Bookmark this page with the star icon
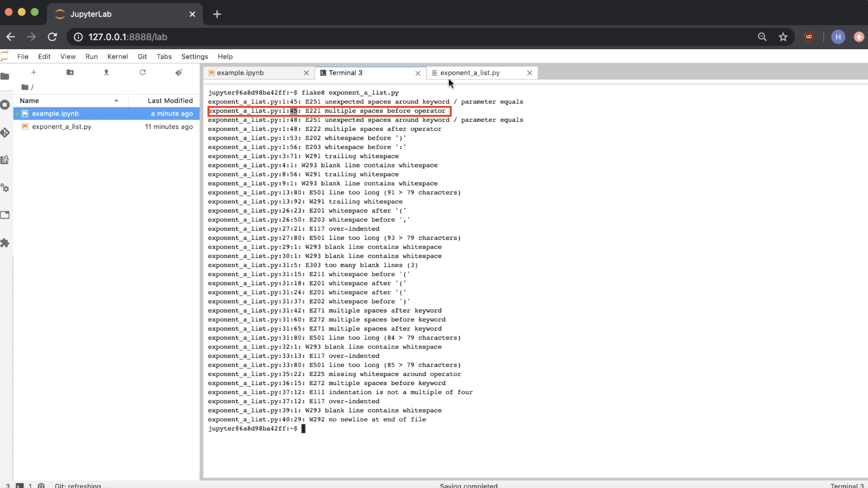The height and width of the screenshot is (488, 868). pos(783,37)
